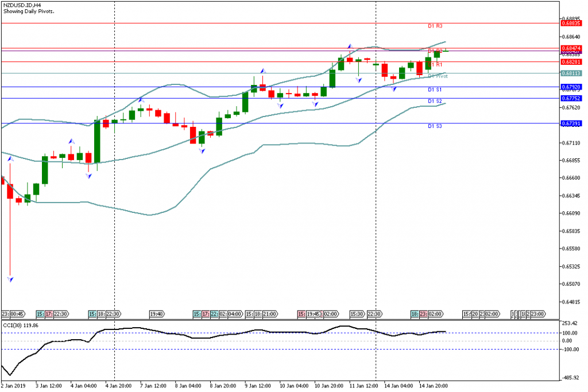Click the down fractal arrow below the 0.6510 wick low
588x392 pixels.
pyautogui.click(x=10, y=279)
